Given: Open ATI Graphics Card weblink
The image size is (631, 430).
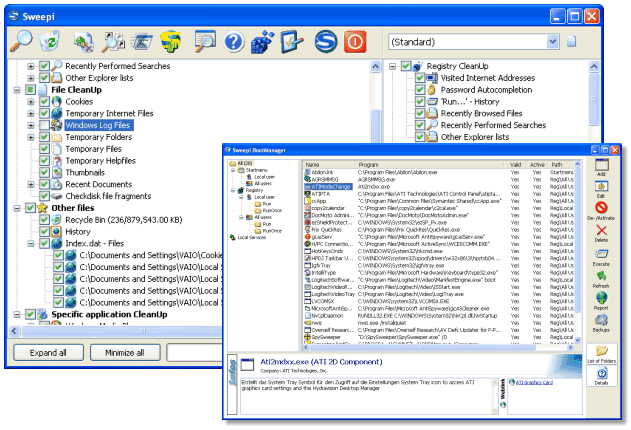Looking at the screenshot, I should tap(534, 383).
